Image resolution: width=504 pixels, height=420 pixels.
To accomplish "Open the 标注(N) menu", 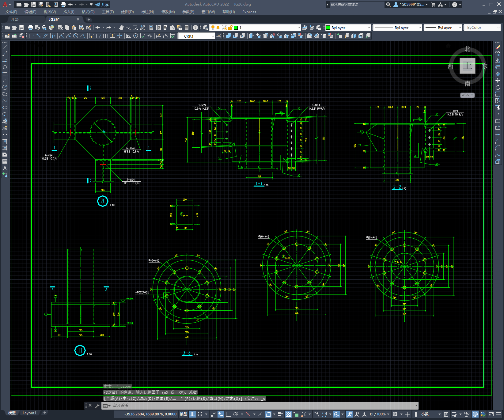I will coord(147,12).
